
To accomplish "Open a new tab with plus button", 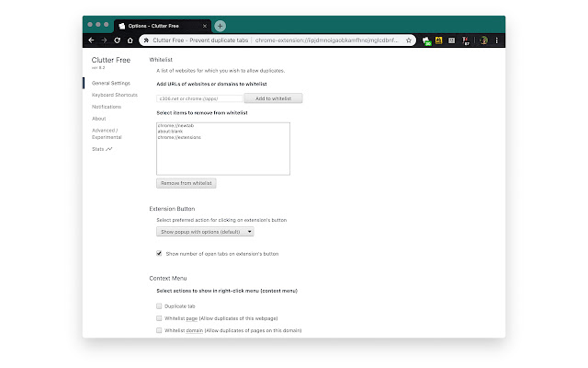I will 220,26.
